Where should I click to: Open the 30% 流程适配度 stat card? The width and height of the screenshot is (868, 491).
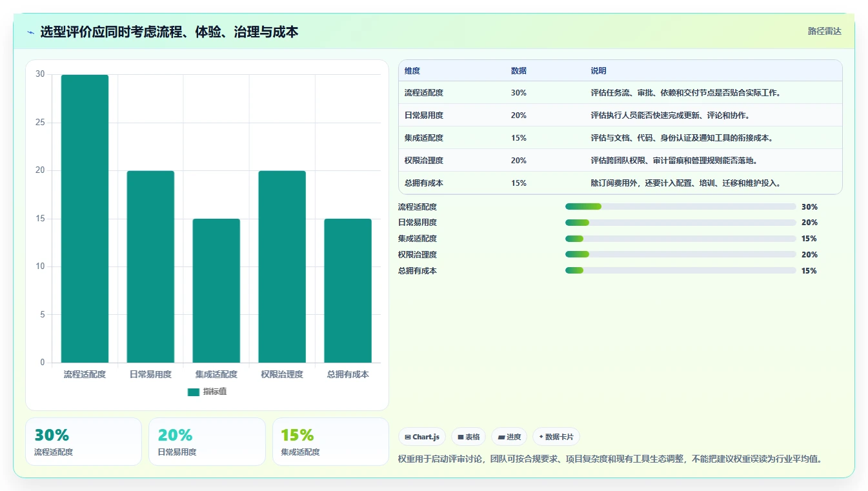[x=83, y=442]
